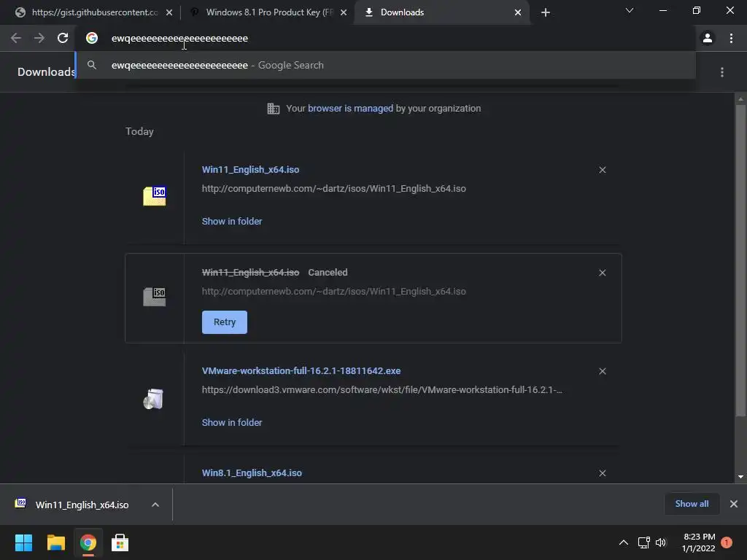747x560 pixels.
Task: Show VMware workstation installer in folder
Action: point(232,423)
